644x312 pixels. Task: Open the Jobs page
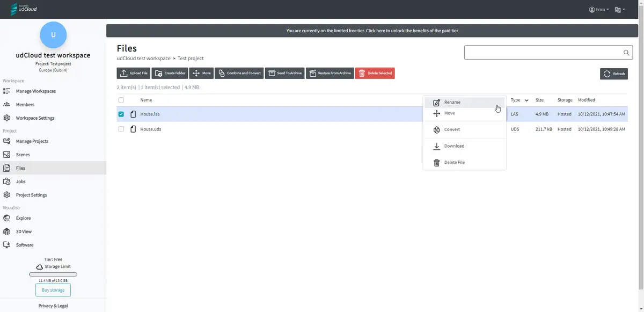21,182
